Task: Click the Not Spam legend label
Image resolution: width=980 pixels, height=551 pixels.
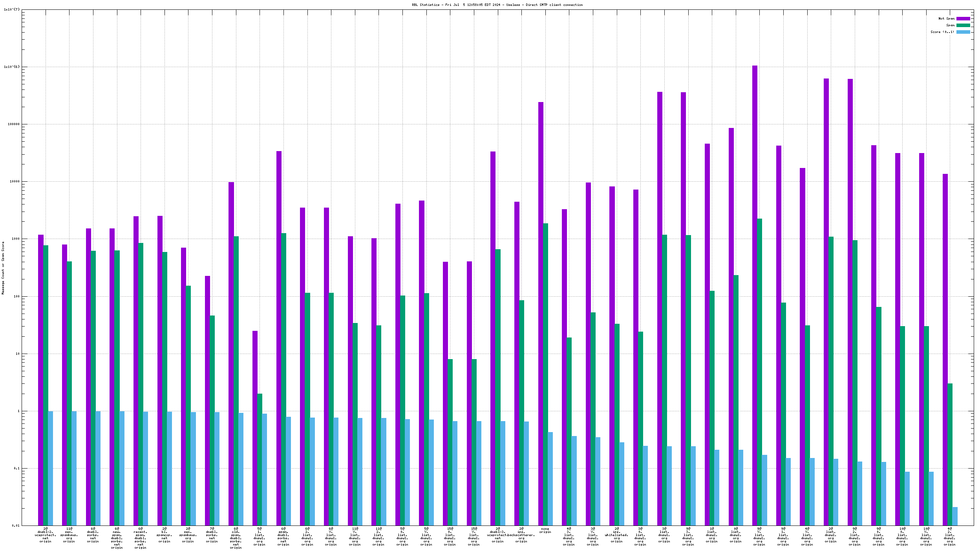Action: (946, 18)
